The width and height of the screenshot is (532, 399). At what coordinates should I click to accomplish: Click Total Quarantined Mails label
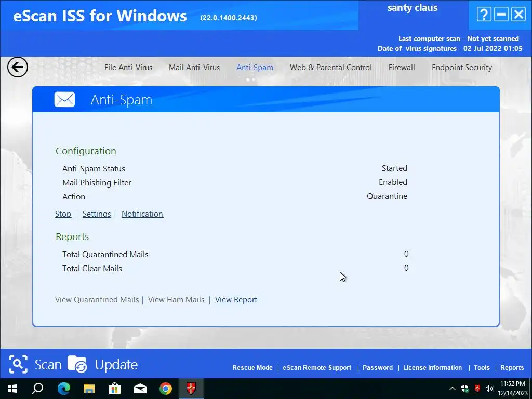105,255
